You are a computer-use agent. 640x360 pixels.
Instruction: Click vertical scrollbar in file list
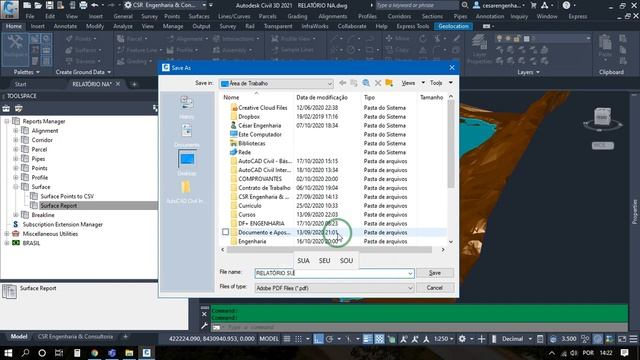(x=451, y=143)
